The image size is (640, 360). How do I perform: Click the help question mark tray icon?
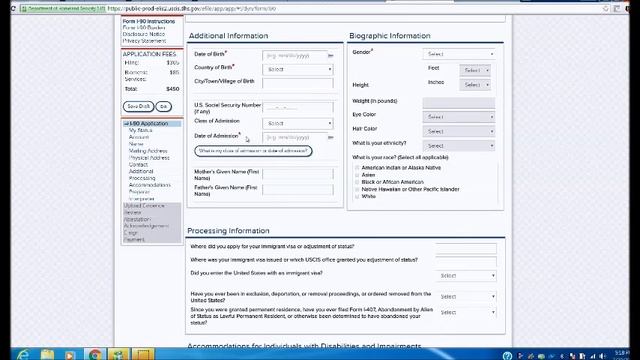pos(507,356)
